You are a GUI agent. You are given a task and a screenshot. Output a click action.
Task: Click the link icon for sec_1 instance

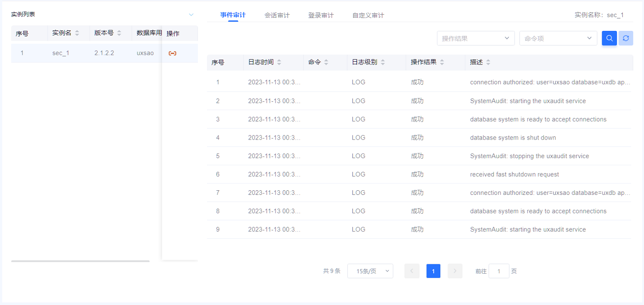172,53
